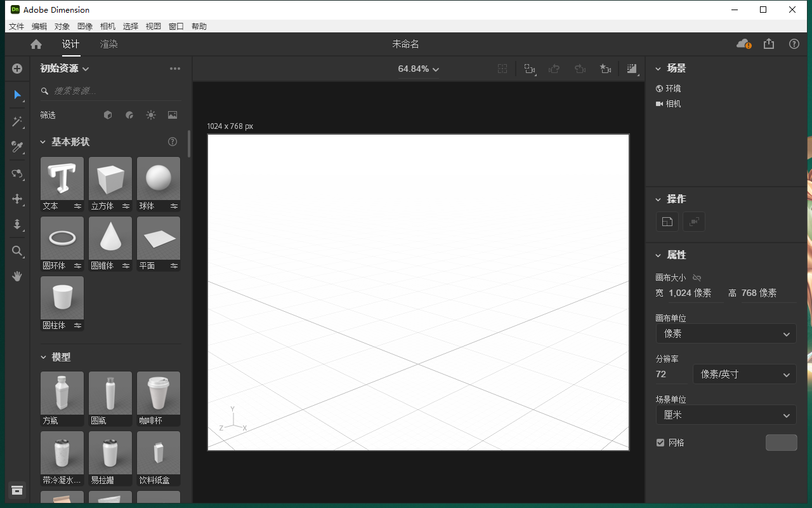Toggle the materials filter icon beside 筛选
This screenshot has height=508, width=812.
coord(129,115)
